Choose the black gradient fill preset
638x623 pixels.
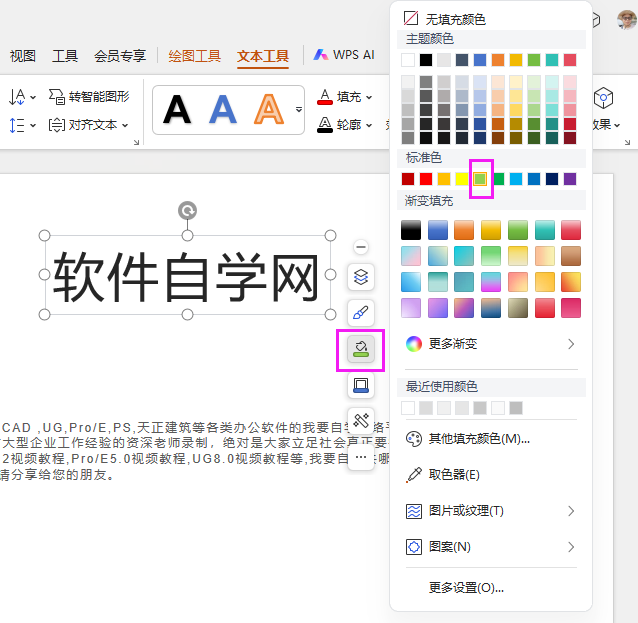(x=411, y=230)
